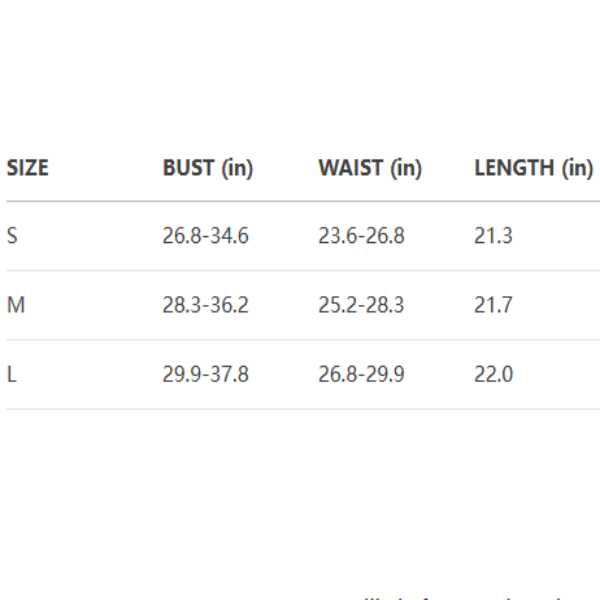Click bust value 28.3-36.2
The height and width of the screenshot is (600, 600).
[x=205, y=305]
